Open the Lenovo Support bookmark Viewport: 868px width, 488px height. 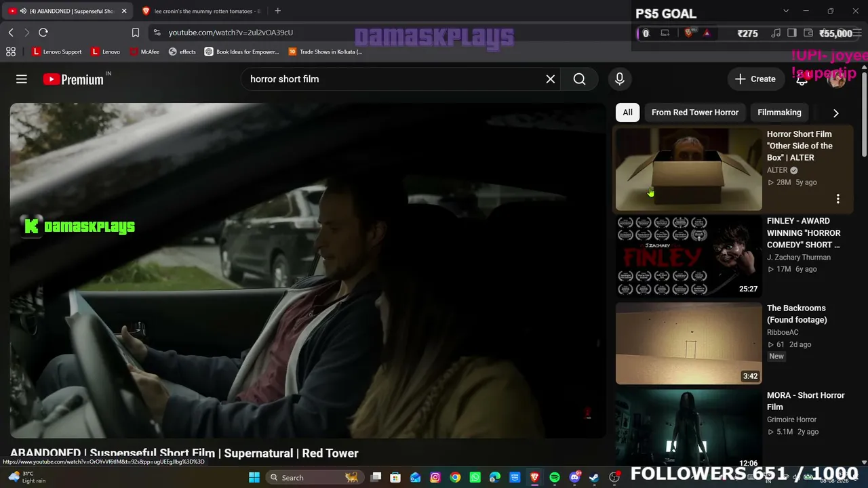tap(57, 52)
